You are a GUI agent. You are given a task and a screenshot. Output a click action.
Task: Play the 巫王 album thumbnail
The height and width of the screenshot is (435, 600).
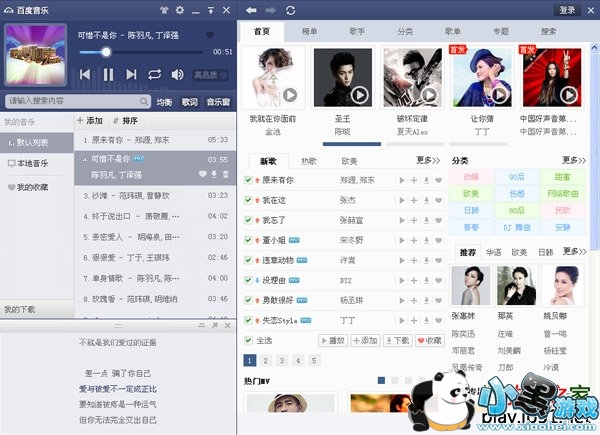click(359, 94)
